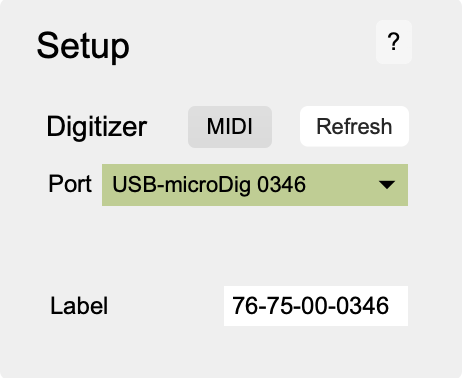This screenshot has width=462, height=378.
Task: Click the Label caption beside the input
Action: [x=79, y=306]
